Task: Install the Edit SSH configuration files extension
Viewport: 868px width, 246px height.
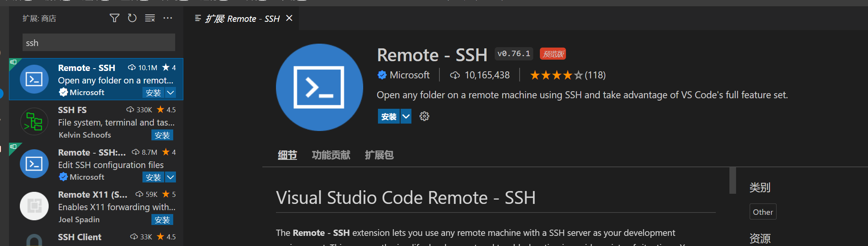Action: [x=153, y=177]
